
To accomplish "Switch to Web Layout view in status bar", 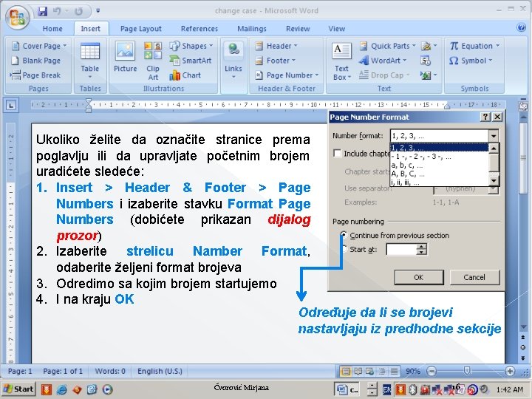I will pyautogui.click(x=370, y=372).
